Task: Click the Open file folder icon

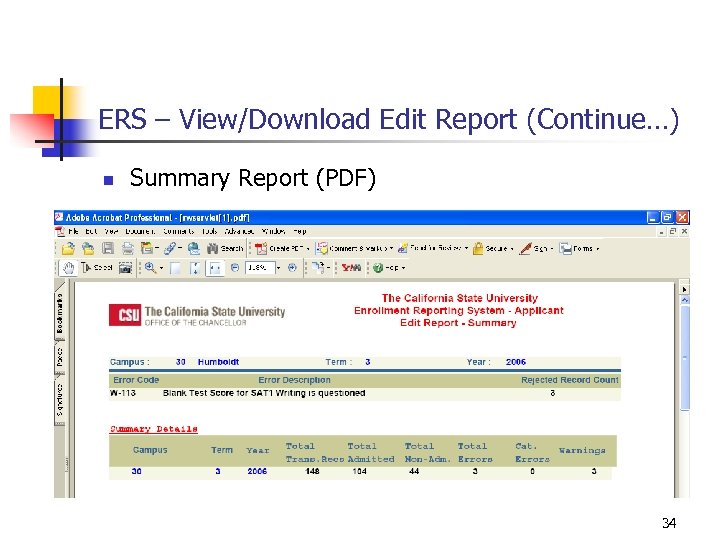Action: pos(68,248)
